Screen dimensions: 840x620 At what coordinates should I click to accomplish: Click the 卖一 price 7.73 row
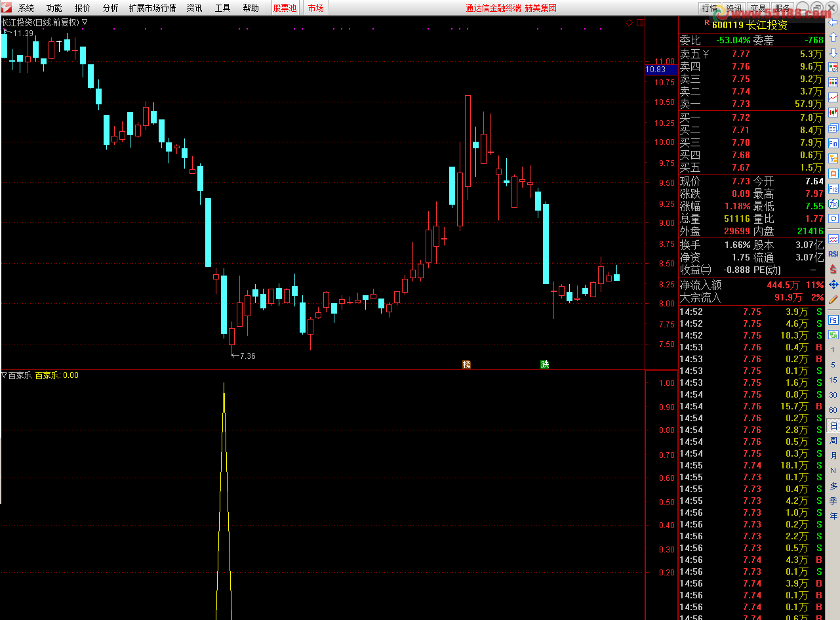tap(752, 104)
